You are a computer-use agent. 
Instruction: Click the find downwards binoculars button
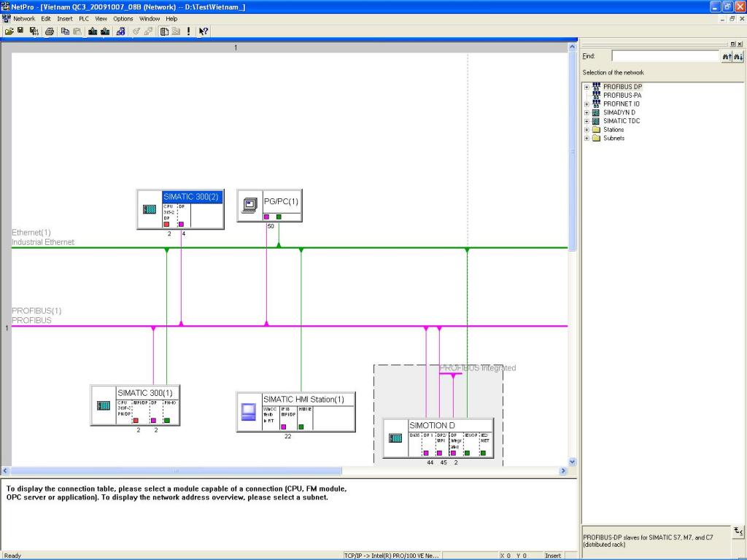(738, 57)
